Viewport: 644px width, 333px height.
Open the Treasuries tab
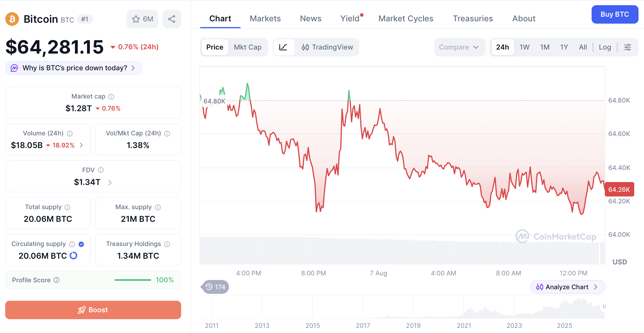point(473,18)
